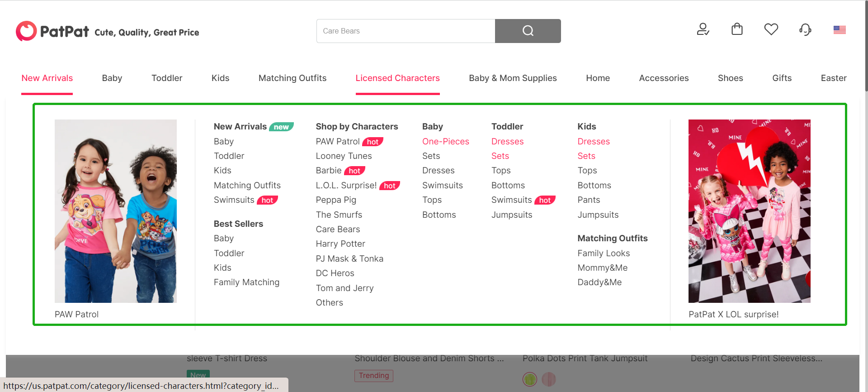Select DC Heros character link
Image resolution: width=868 pixels, height=392 pixels.
coord(335,273)
